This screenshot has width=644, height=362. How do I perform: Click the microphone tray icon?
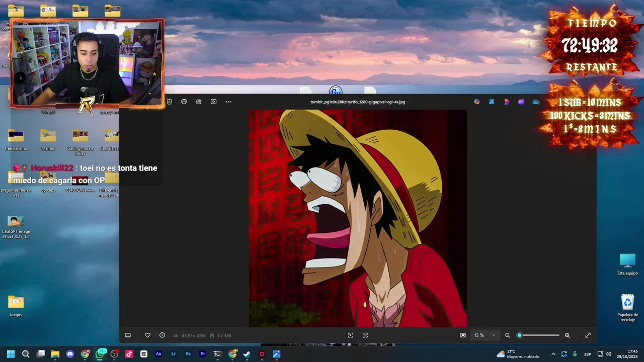pyautogui.click(x=575, y=354)
